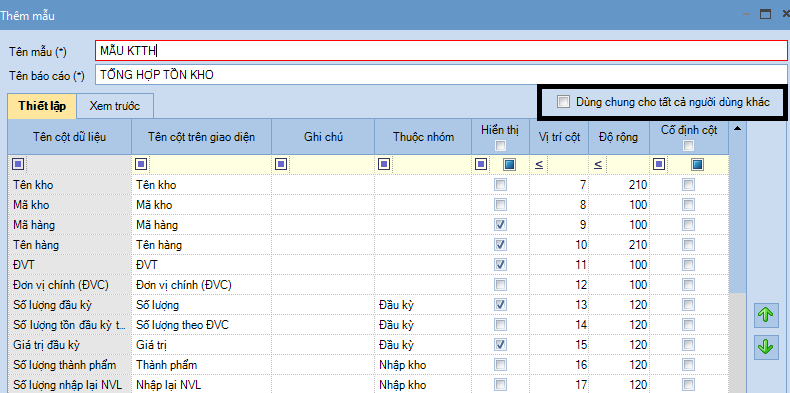
Task: Switch to the Thiết lập tab
Action: click(42, 106)
